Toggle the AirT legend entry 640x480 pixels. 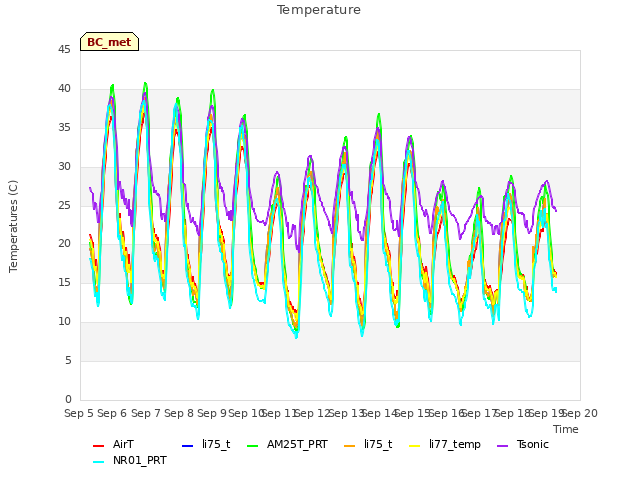click(113, 444)
